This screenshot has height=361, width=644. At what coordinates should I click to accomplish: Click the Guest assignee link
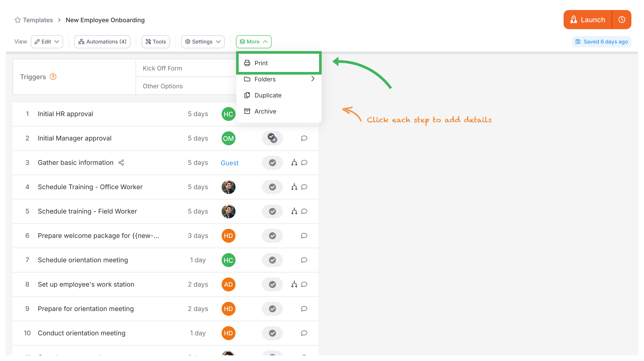click(229, 163)
